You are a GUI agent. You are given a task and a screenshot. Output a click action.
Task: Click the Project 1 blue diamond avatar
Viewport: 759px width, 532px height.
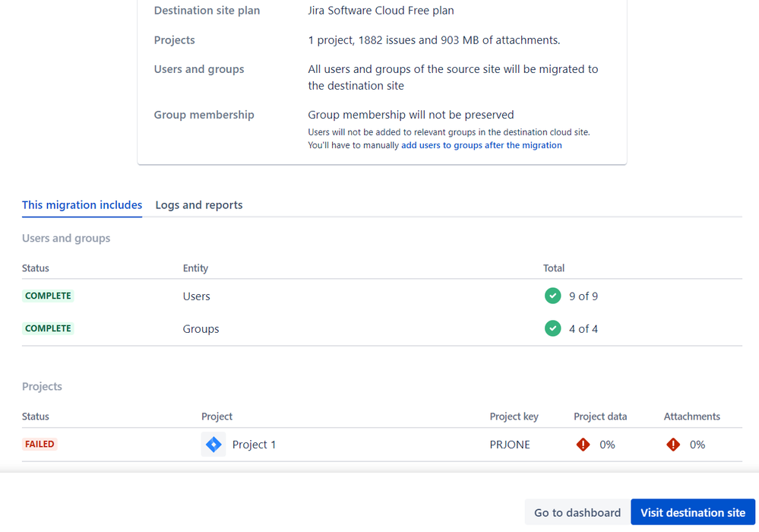coord(213,445)
